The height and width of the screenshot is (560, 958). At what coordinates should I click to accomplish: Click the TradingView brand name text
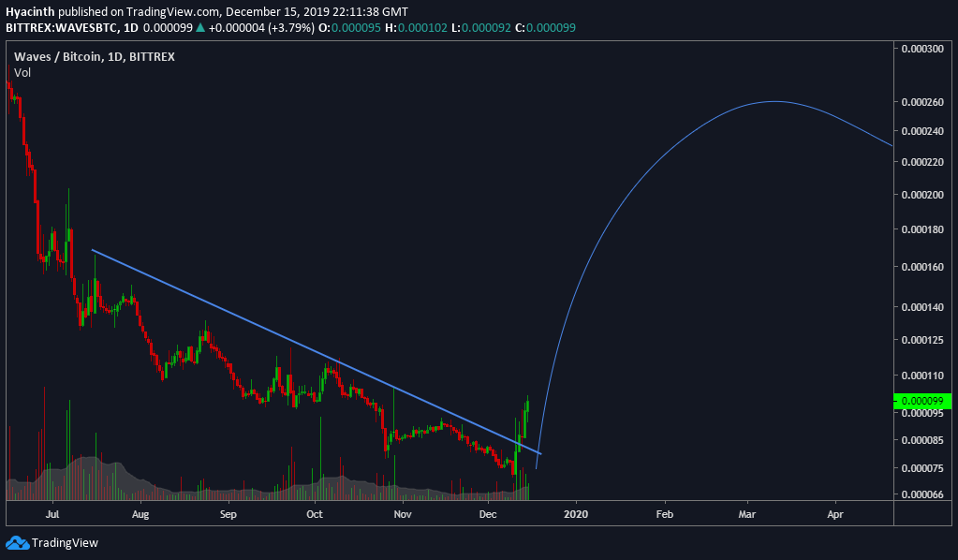tap(65, 542)
